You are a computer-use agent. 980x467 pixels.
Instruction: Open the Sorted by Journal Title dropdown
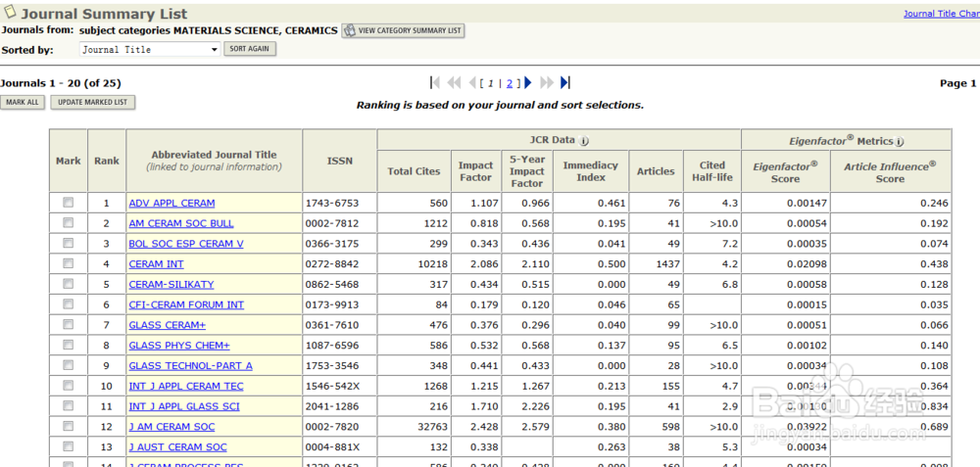click(x=150, y=49)
